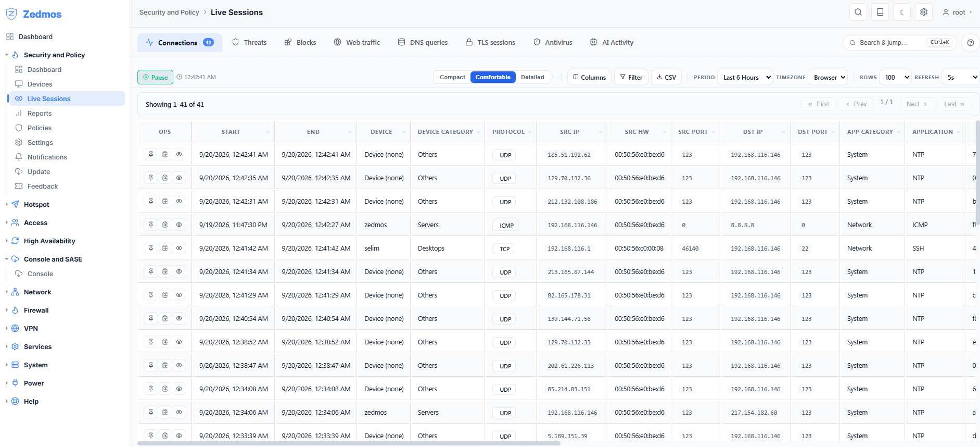Expand the VPN sidebar section
Screen dimensions: 980x447
[x=31, y=328]
